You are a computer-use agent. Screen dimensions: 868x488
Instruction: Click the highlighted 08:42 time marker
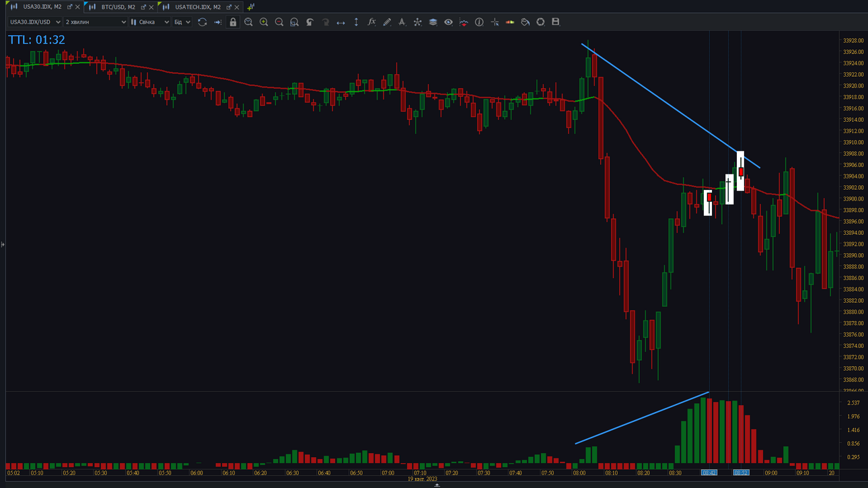tap(709, 473)
